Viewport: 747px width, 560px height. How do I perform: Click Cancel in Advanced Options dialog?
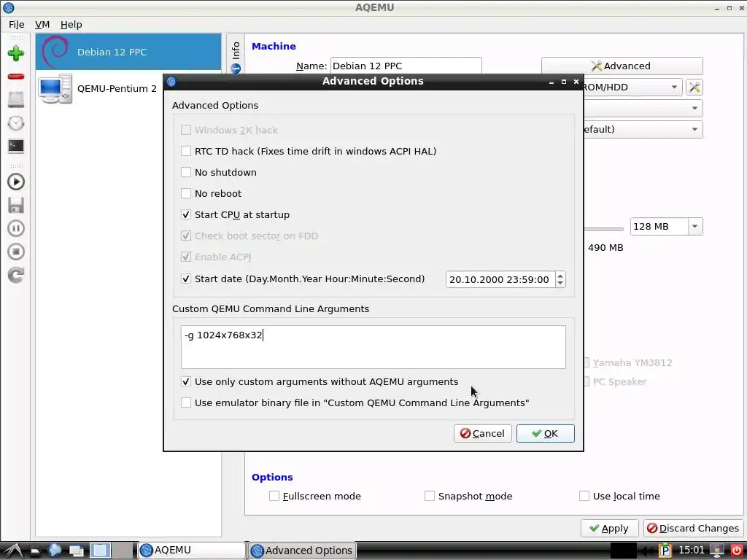tap(483, 433)
